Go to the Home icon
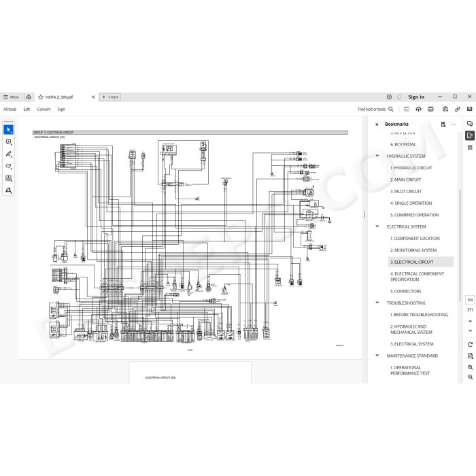 tap(29, 97)
